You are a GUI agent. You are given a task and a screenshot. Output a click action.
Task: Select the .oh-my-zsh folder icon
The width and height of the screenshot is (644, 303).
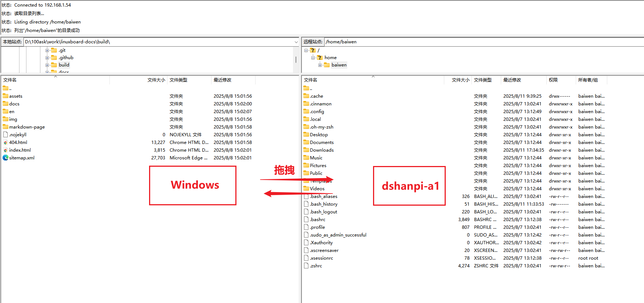306,127
